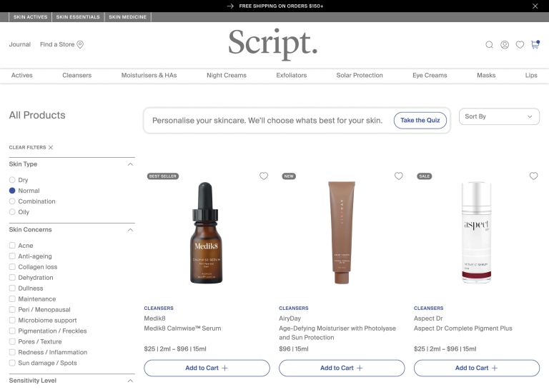
Task: Go to the Script. logo home
Action: [x=273, y=45]
